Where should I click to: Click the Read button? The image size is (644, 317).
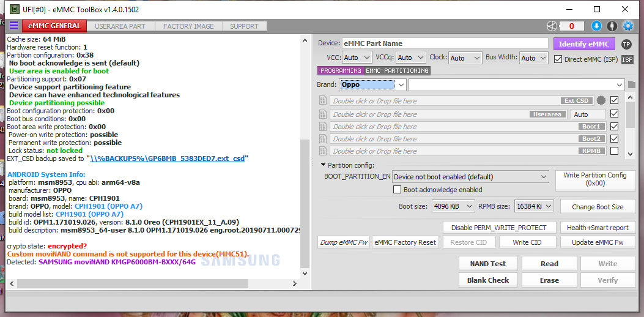549,264
